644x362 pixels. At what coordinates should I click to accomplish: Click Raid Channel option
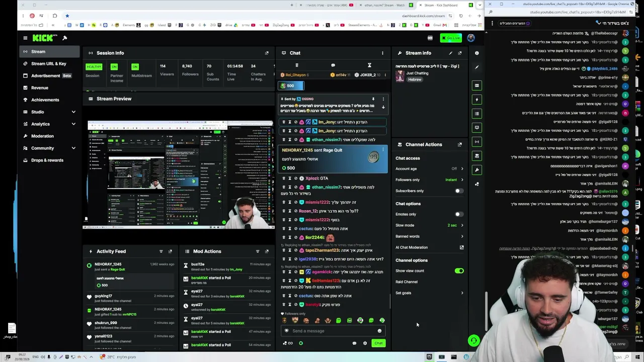(x=407, y=282)
